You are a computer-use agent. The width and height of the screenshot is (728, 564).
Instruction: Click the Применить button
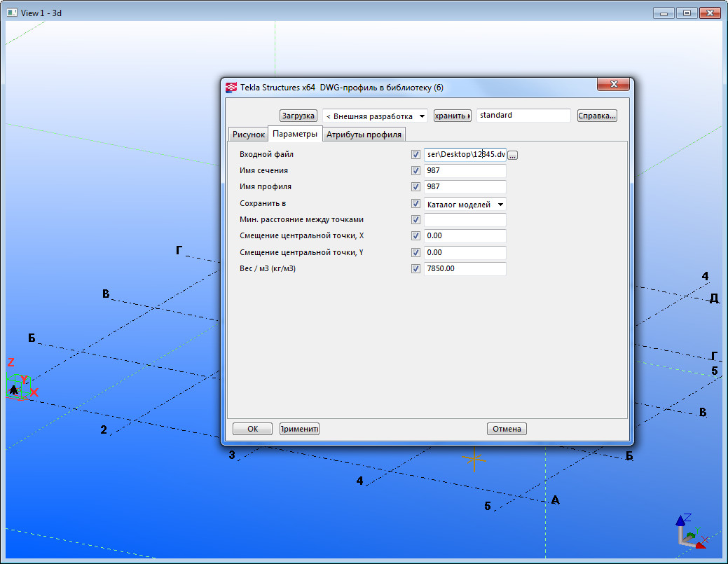coord(299,429)
